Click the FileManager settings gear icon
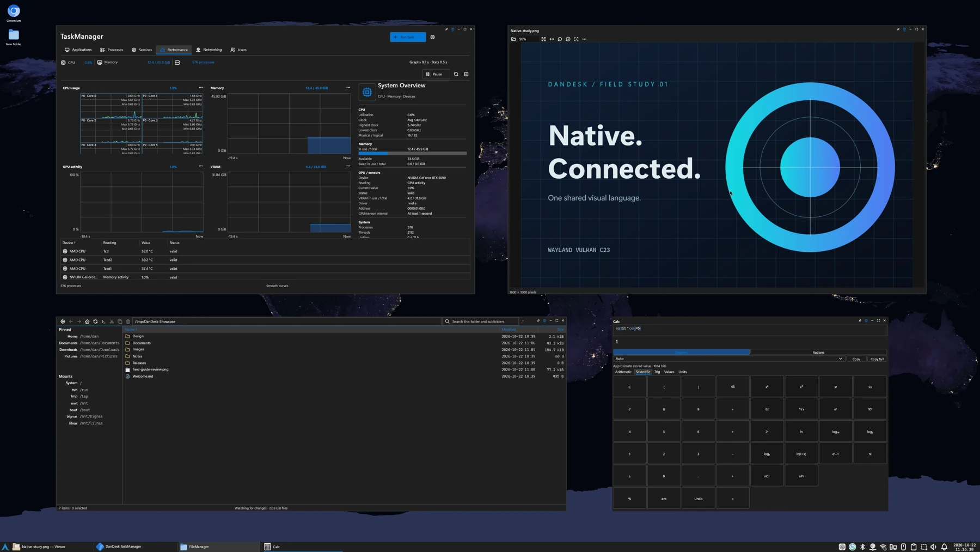980x552 pixels. [63, 322]
